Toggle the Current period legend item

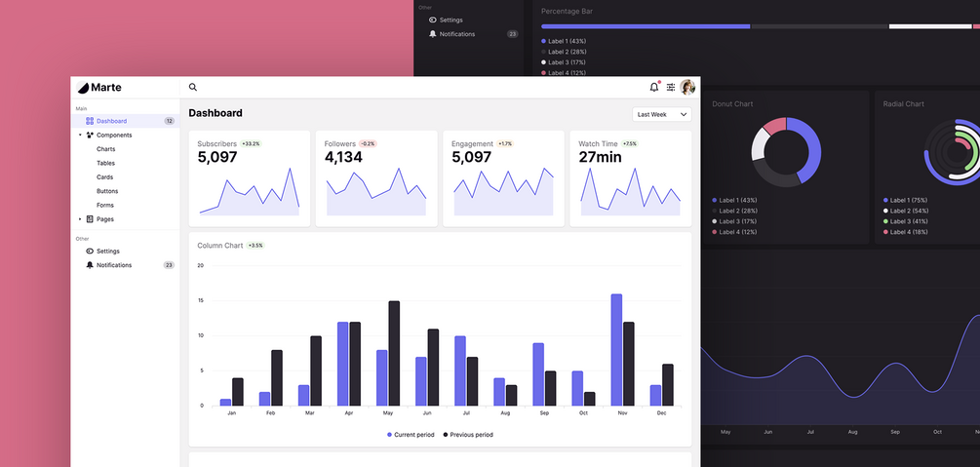tap(410, 435)
